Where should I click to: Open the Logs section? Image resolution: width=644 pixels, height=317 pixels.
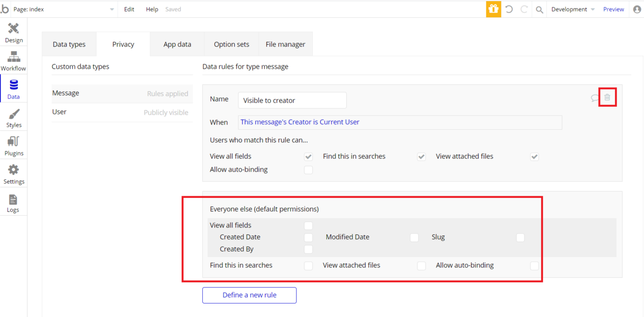[13, 203]
